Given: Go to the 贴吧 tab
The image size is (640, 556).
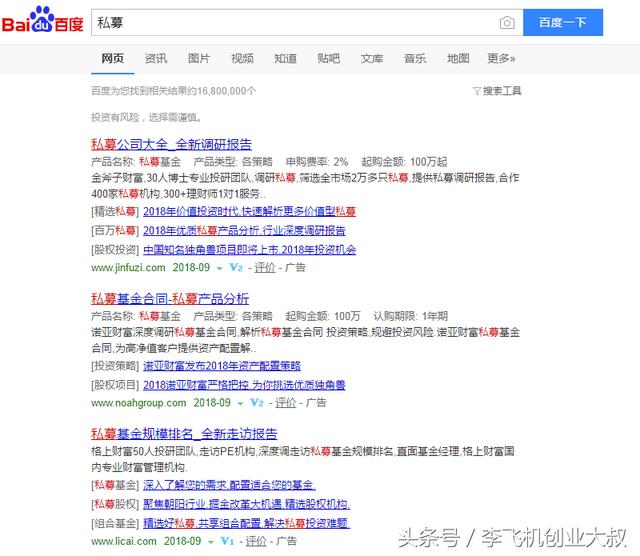Looking at the screenshot, I should (329, 58).
